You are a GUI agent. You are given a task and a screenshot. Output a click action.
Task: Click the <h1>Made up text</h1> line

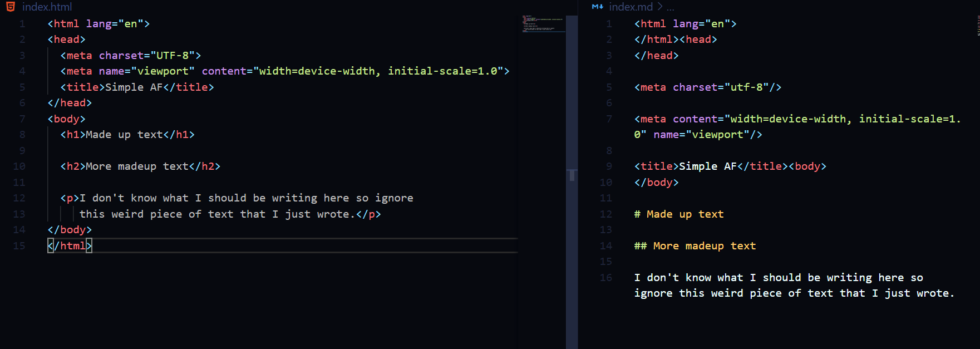pos(127,135)
